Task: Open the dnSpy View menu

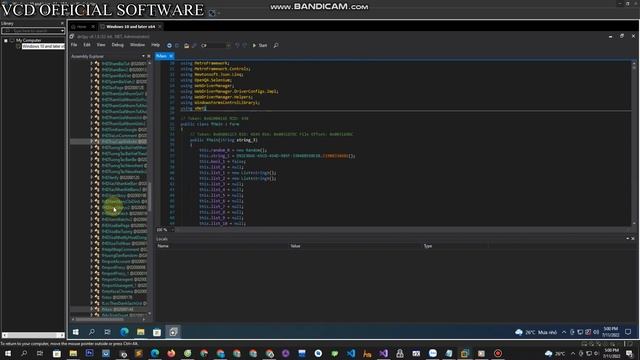Action: pyautogui.click(x=101, y=45)
